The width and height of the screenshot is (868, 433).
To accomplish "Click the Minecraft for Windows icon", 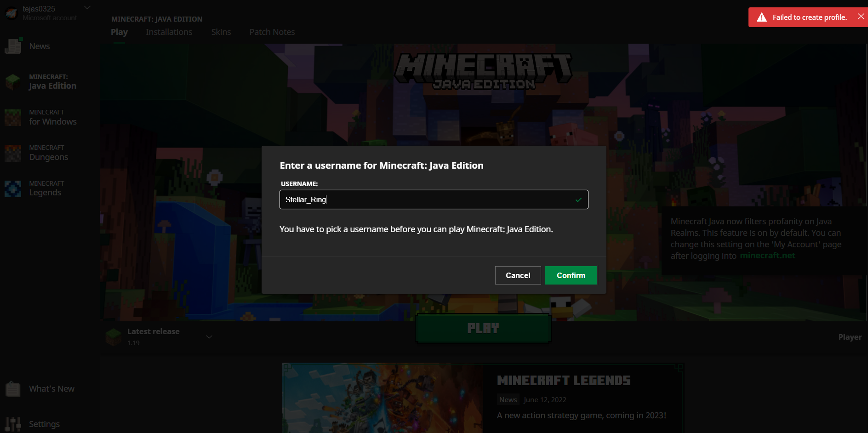I will [13, 117].
